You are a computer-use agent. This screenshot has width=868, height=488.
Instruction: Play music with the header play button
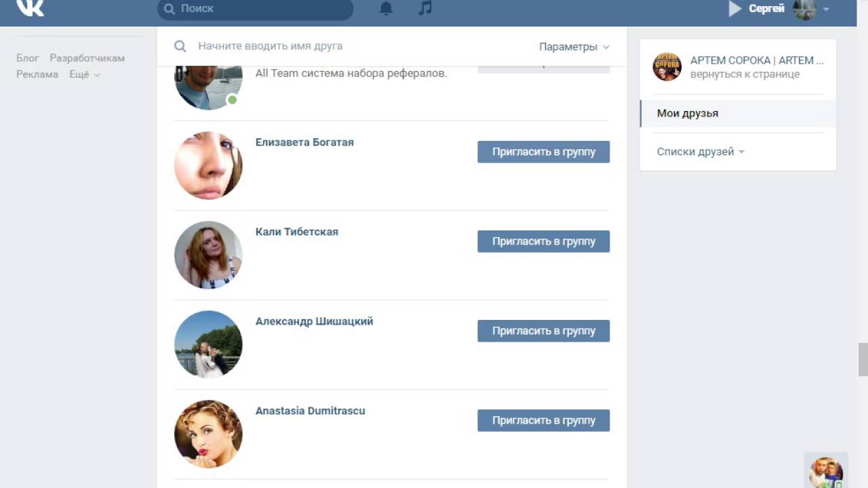pos(735,8)
